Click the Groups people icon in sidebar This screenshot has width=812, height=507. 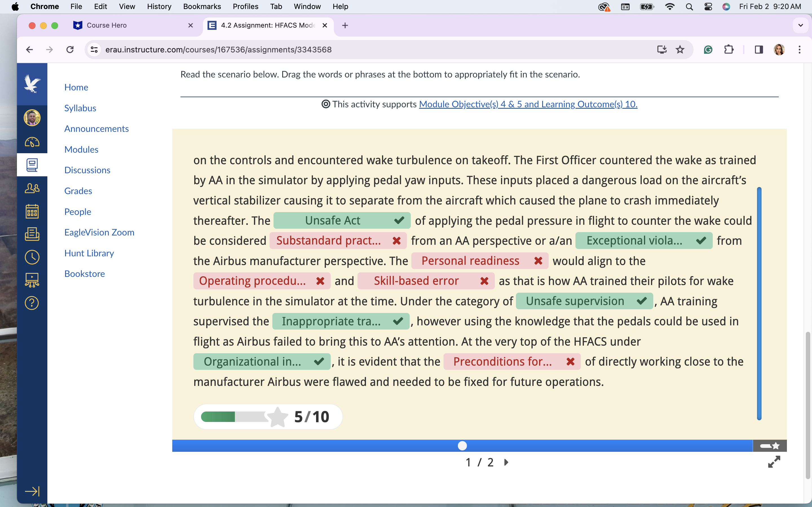click(32, 188)
